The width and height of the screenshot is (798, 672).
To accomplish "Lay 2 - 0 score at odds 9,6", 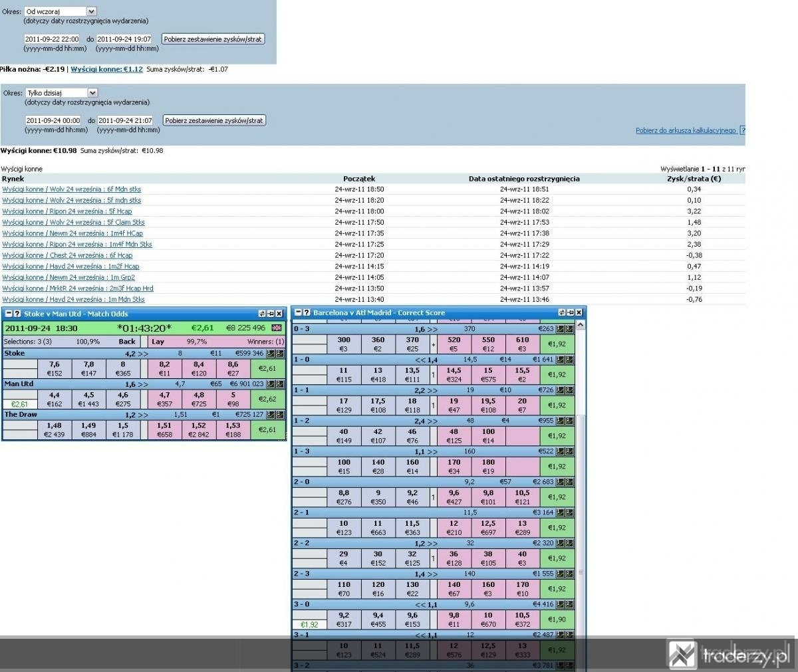I will (454, 497).
